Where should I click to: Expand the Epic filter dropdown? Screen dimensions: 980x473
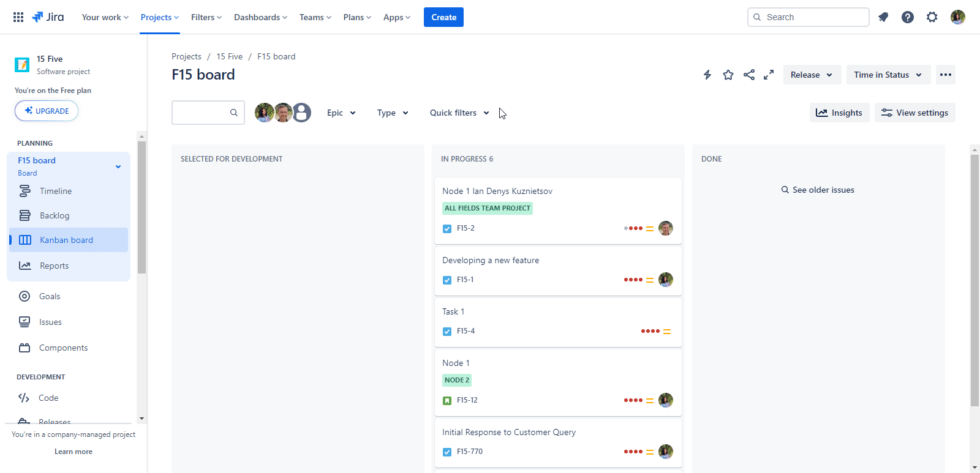coord(341,113)
